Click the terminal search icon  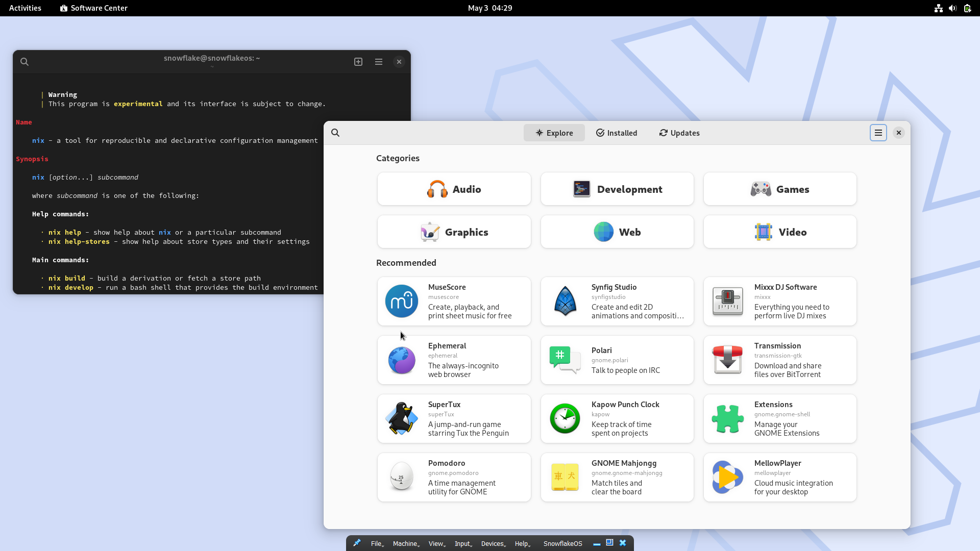(24, 62)
